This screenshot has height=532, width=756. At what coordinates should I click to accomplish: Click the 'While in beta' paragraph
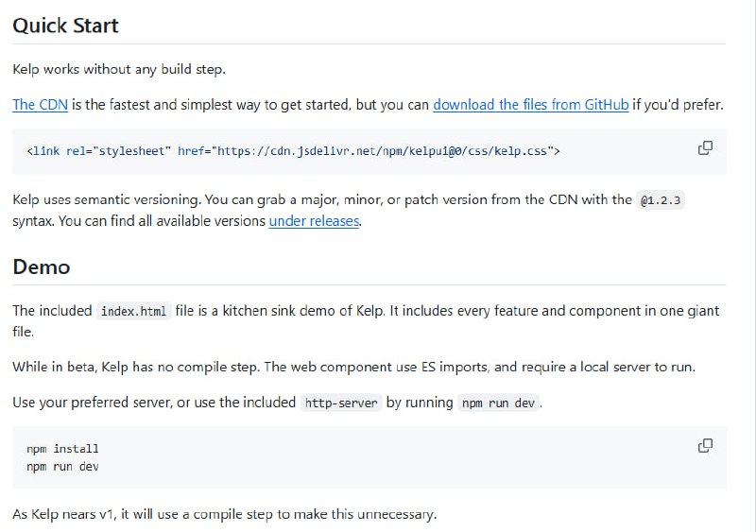[353, 367]
